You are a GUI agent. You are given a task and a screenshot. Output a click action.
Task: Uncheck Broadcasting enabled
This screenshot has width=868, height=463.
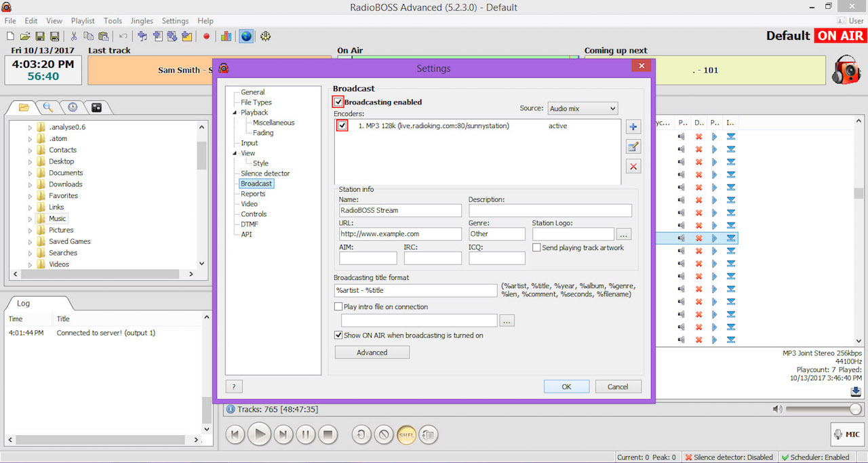[x=338, y=102]
